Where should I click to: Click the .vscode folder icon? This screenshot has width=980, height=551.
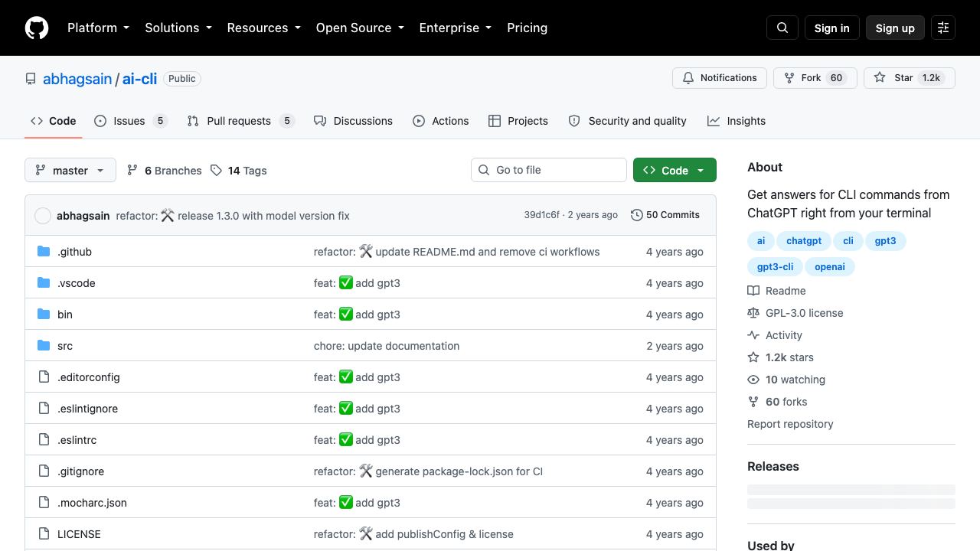(x=44, y=283)
